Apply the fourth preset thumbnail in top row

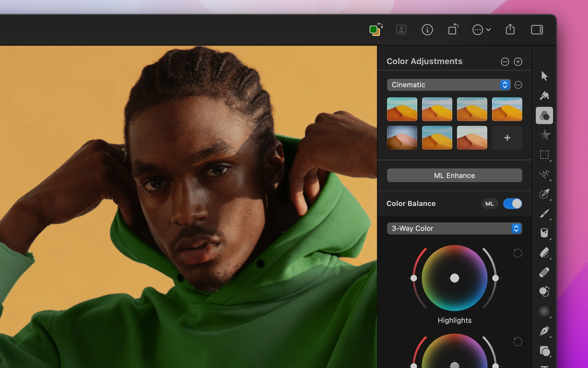coord(507,109)
